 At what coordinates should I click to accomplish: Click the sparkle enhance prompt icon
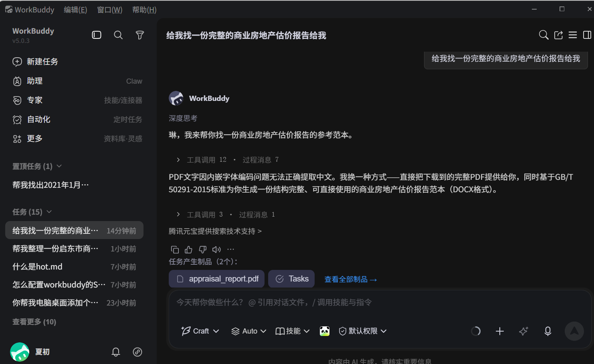point(523,331)
